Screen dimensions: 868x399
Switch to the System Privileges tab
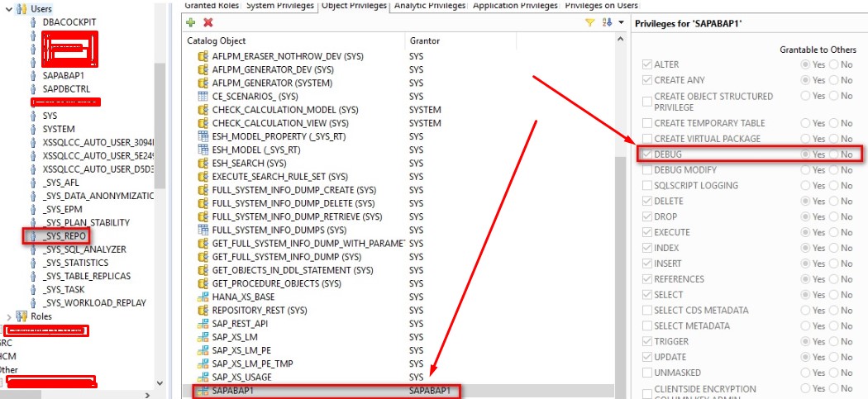tap(280, 6)
